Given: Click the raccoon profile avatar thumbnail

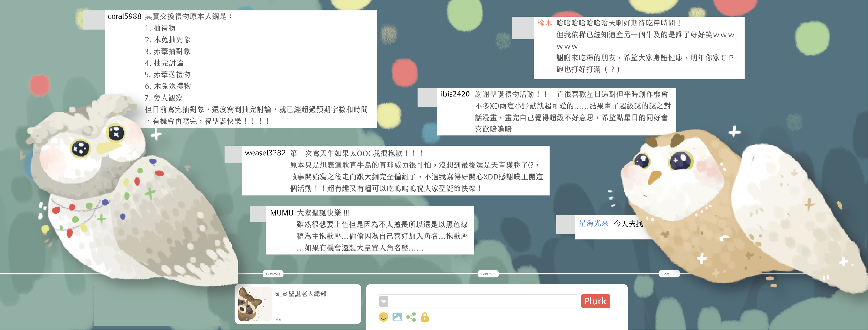Looking at the screenshot, I should click(x=255, y=304).
